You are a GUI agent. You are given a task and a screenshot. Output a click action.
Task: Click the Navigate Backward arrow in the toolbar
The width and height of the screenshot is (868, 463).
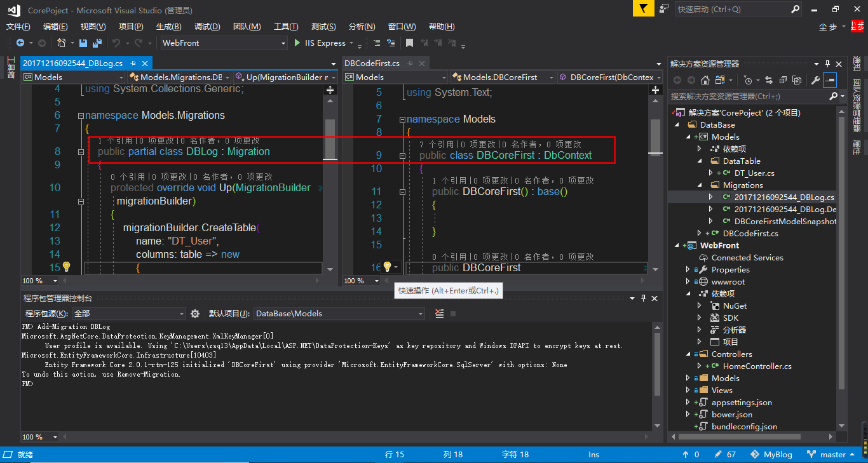pos(20,43)
